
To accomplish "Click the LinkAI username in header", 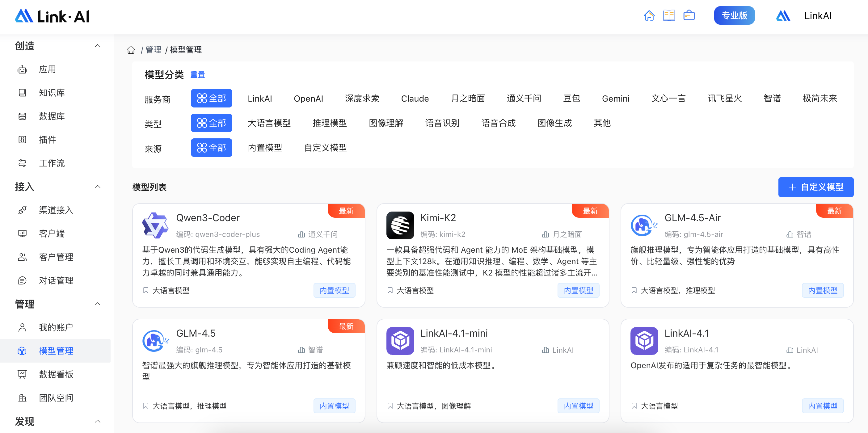I will click(818, 16).
